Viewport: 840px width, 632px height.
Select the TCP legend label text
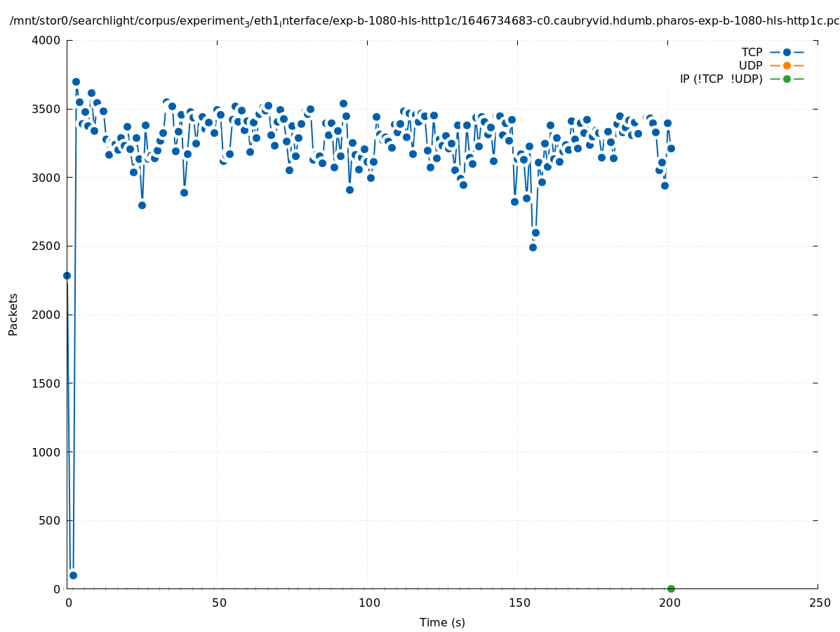click(752, 52)
